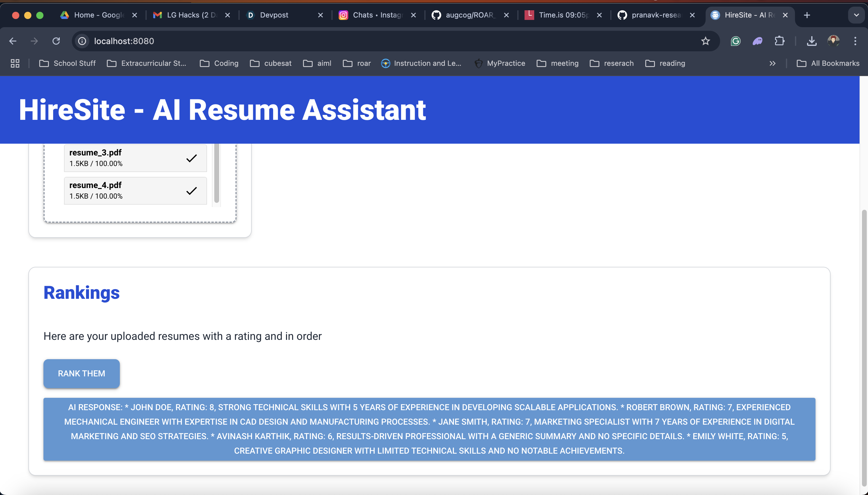The image size is (868, 495).
Task: Open the Apps grid shortcut
Action: coord(15,63)
